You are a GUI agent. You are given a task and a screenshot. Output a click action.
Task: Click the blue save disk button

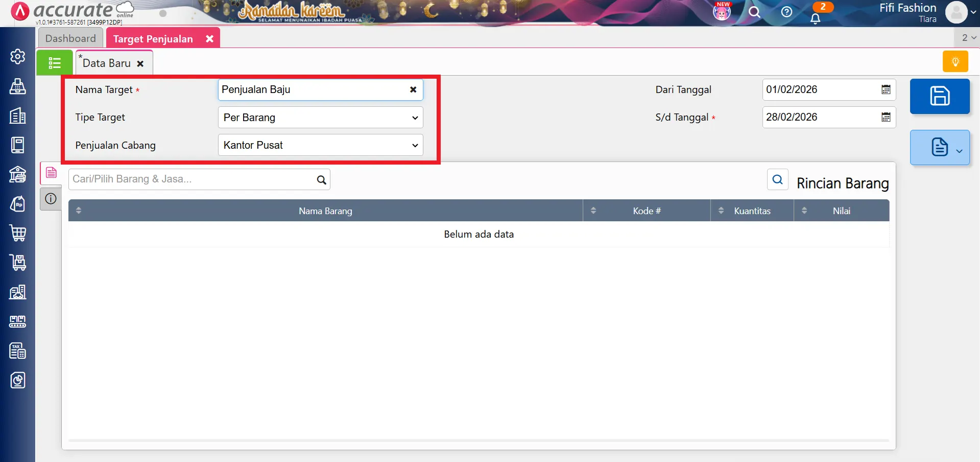pyautogui.click(x=939, y=96)
